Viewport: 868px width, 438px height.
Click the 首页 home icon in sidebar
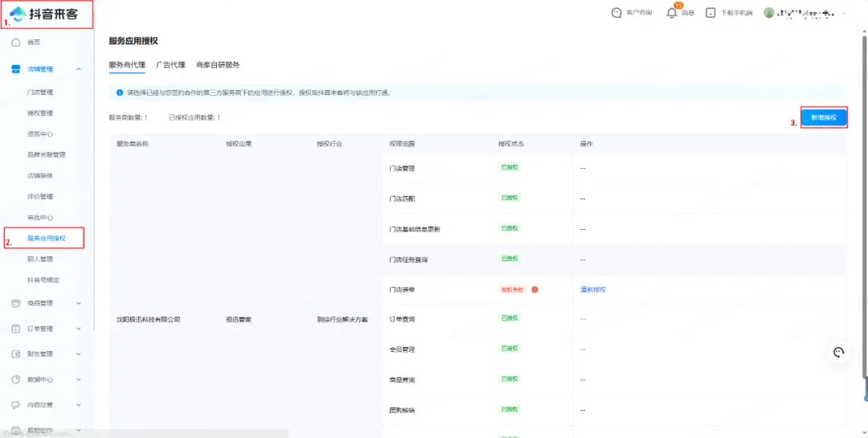click(16, 42)
